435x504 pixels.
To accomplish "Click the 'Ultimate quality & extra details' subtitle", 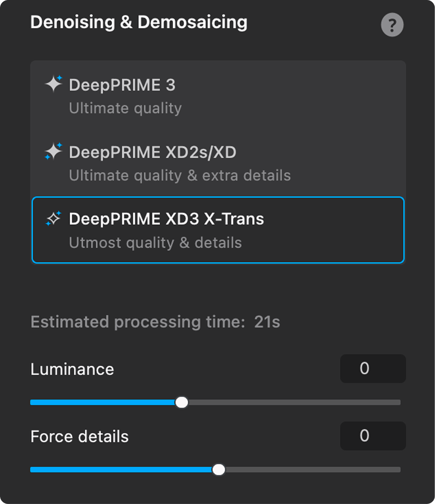I will click(180, 176).
